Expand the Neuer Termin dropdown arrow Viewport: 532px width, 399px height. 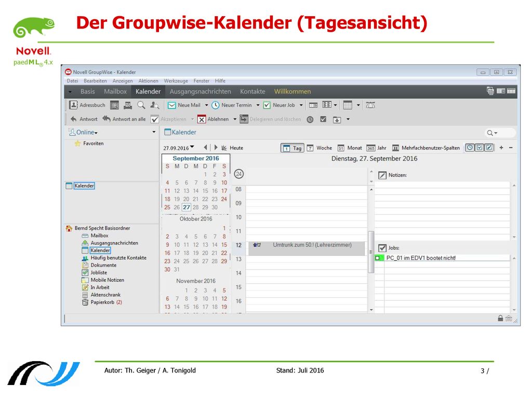point(258,105)
